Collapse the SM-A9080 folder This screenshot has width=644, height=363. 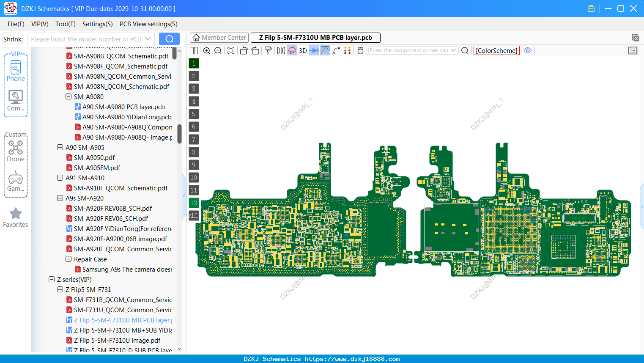click(x=69, y=96)
